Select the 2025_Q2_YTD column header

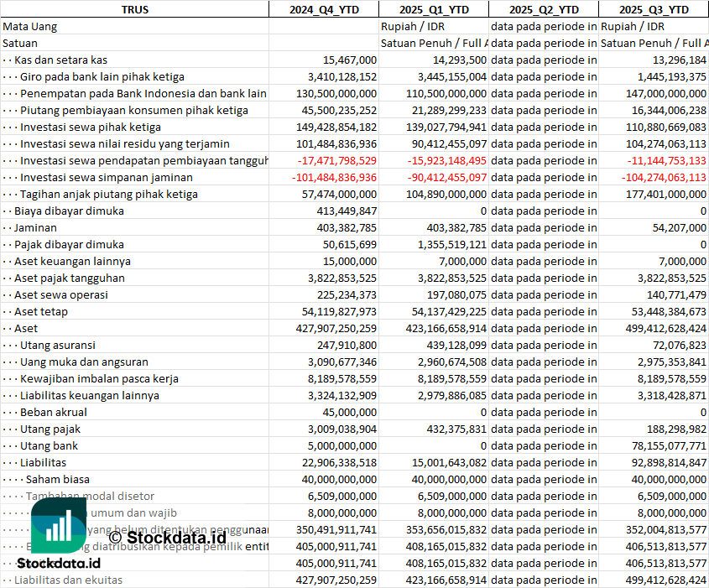pyautogui.click(x=544, y=9)
